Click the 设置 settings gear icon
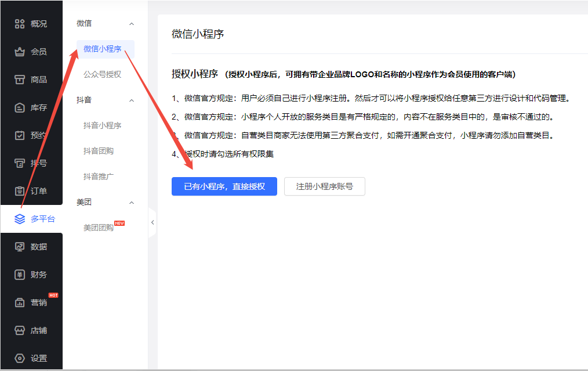The width and height of the screenshot is (588, 371). [20, 358]
